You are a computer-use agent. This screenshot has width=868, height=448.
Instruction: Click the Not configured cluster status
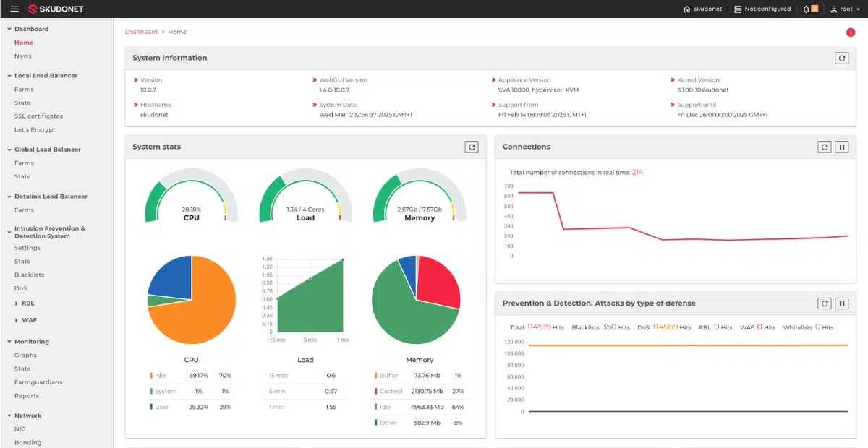[x=762, y=9]
